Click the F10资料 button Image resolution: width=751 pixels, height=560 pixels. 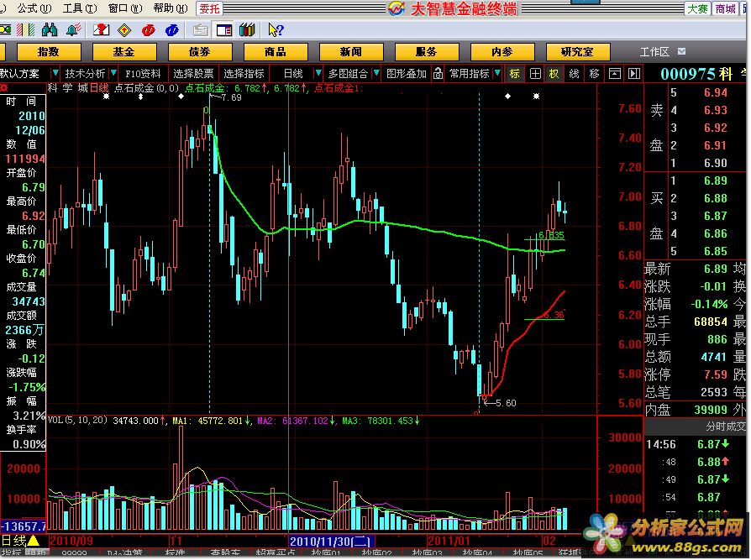tap(143, 74)
